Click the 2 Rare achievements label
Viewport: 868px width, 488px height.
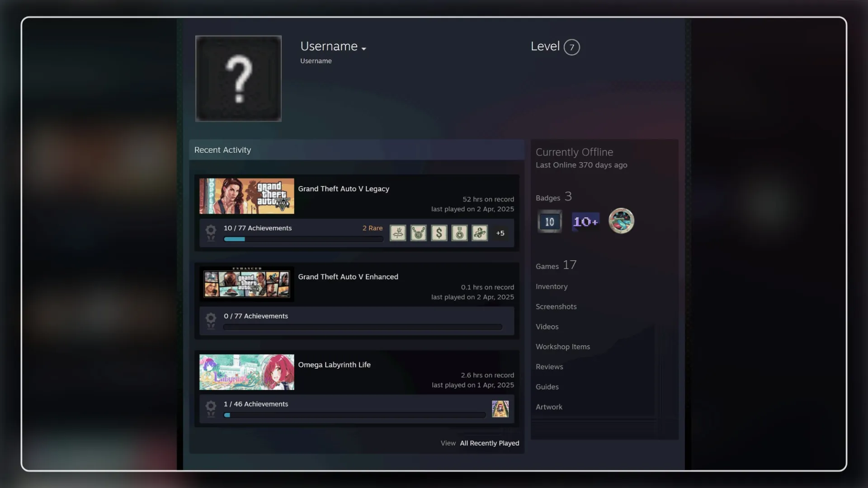373,228
